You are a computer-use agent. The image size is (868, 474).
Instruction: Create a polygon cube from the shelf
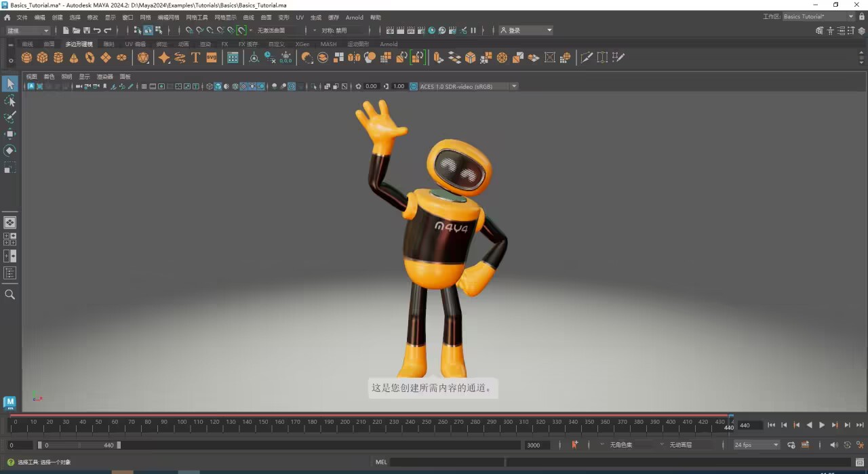[42, 58]
